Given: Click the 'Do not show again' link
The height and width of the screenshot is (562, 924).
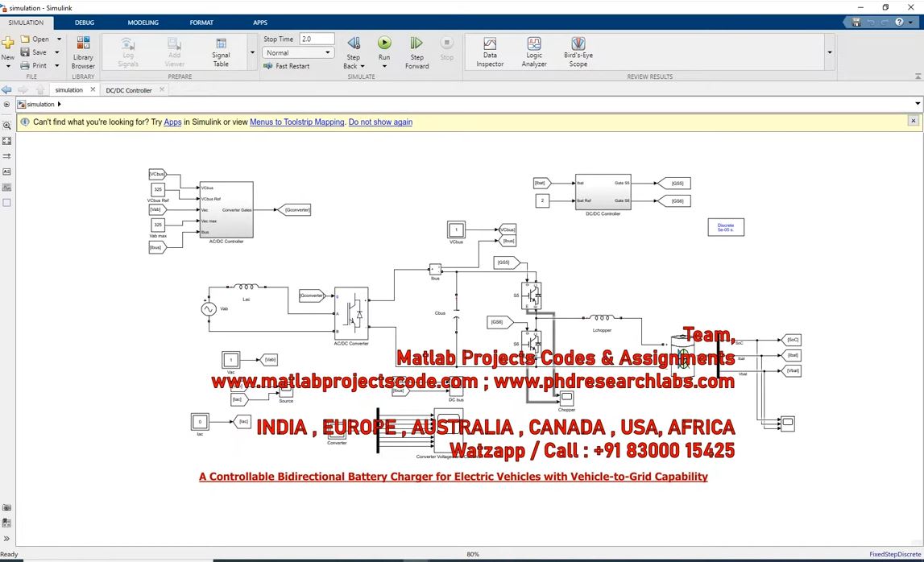Looking at the screenshot, I should tap(380, 122).
